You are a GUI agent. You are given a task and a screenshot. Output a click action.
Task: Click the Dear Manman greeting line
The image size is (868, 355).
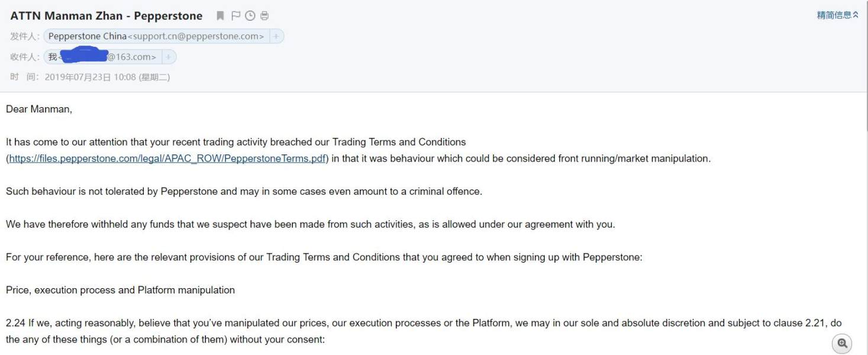39,109
